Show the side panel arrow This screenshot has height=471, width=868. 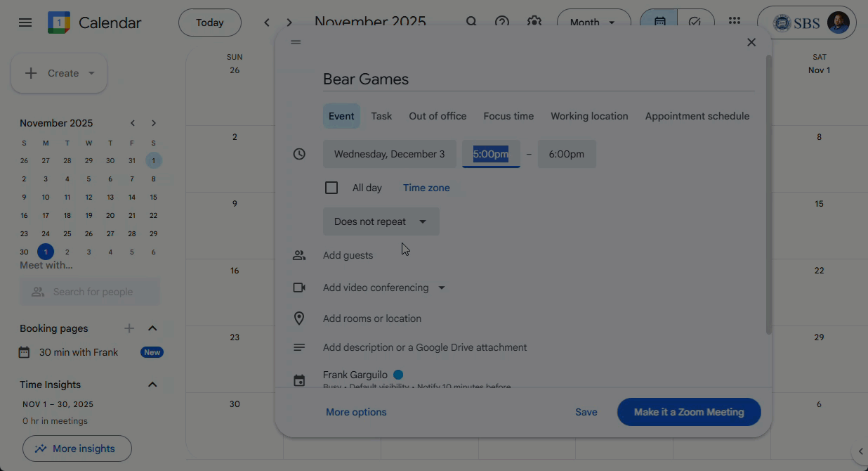861,451
